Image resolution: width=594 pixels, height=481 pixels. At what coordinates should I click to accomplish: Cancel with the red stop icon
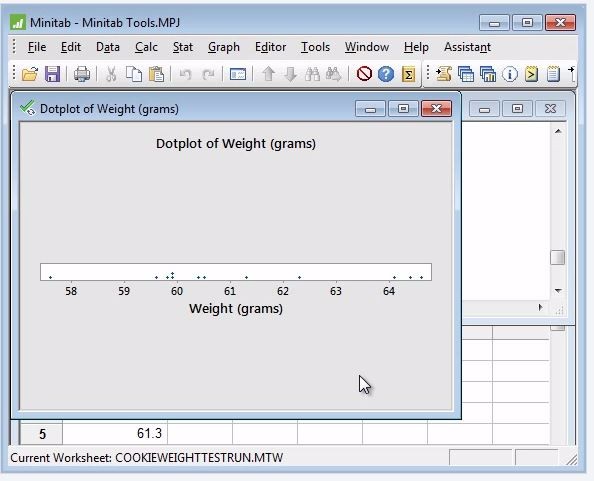click(364, 74)
